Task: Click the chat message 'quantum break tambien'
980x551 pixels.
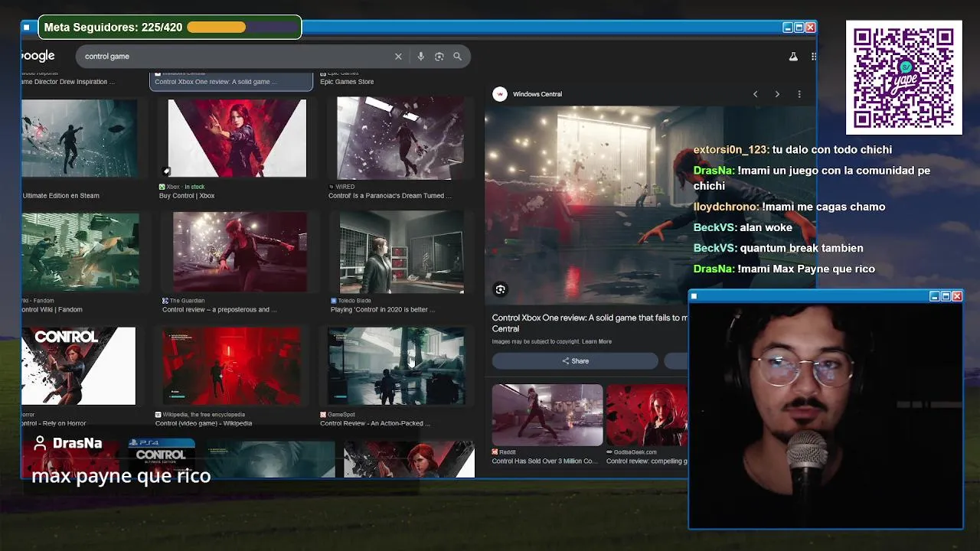Action: (802, 248)
